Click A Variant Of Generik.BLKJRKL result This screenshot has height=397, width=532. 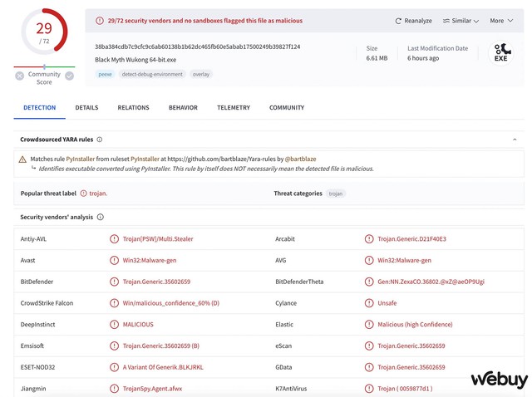163,367
